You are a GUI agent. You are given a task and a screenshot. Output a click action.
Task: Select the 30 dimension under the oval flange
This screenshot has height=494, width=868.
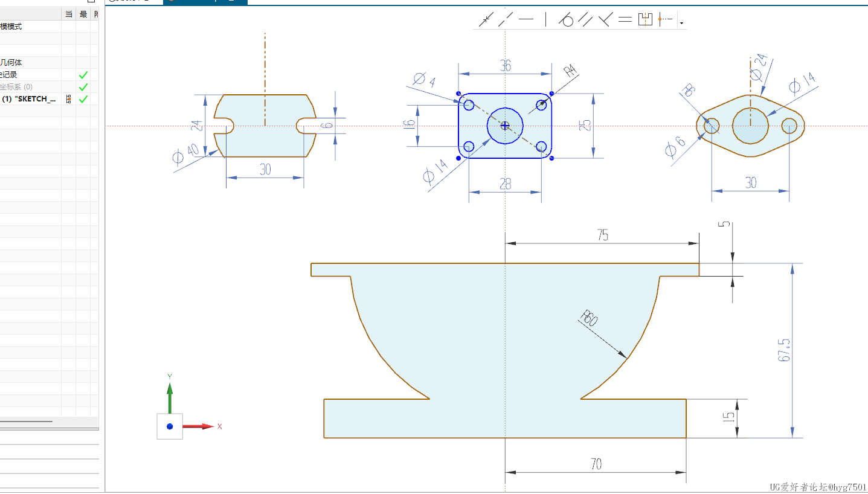tap(751, 183)
